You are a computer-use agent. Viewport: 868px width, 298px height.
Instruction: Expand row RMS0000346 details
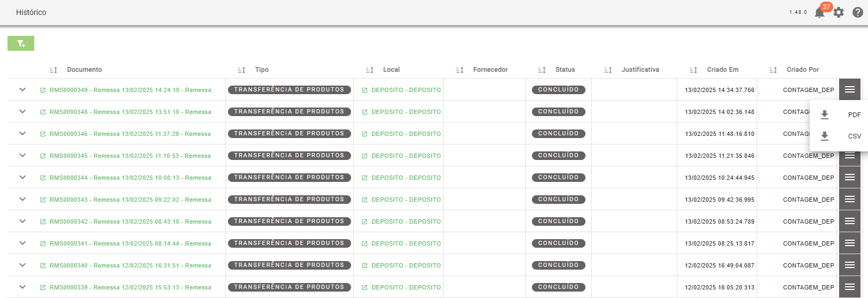(x=22, y=133)
